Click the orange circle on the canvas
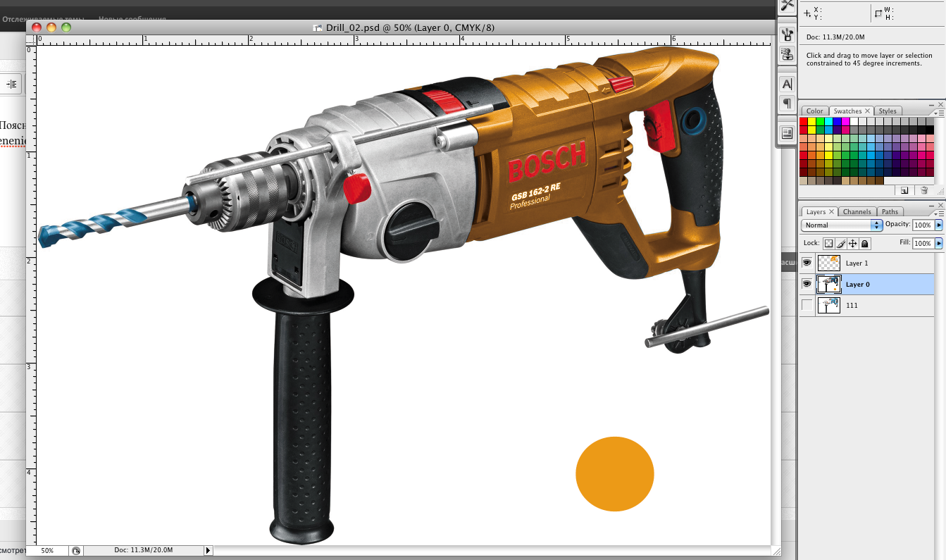The image size is (946, 560). coord(615,474)
